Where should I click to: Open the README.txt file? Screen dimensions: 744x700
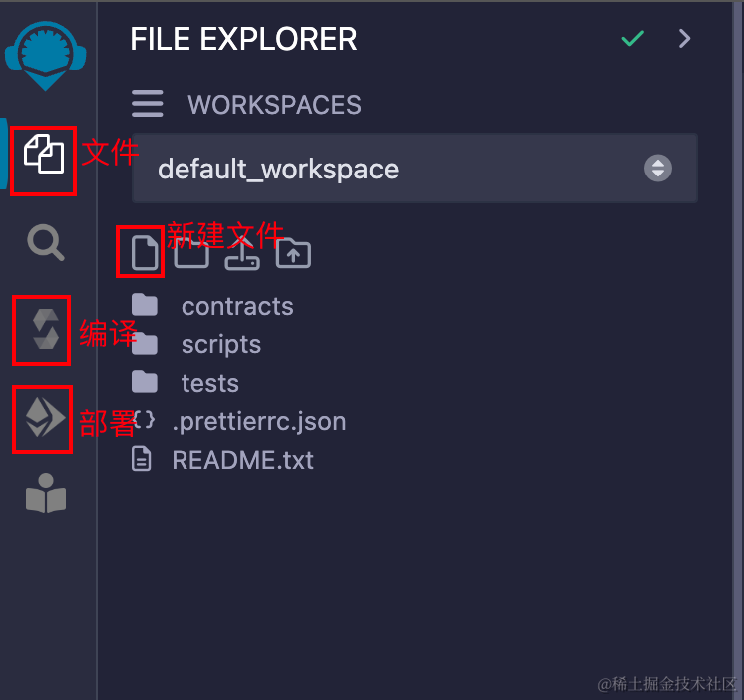pyautogui.click(x=222, y=459)
